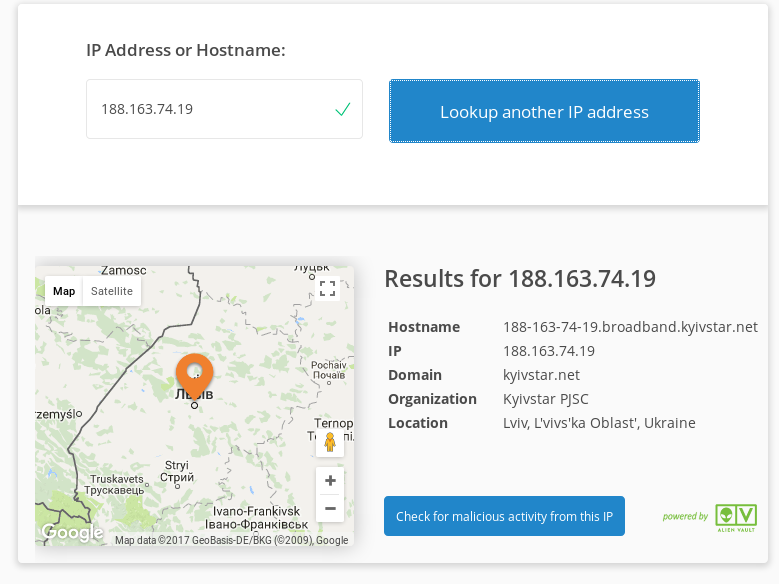Image resolution: width=779 pixels, height=584 pixels.
Task: Click the Results for 188.163.74.19 heading
Action: (520, 278)
